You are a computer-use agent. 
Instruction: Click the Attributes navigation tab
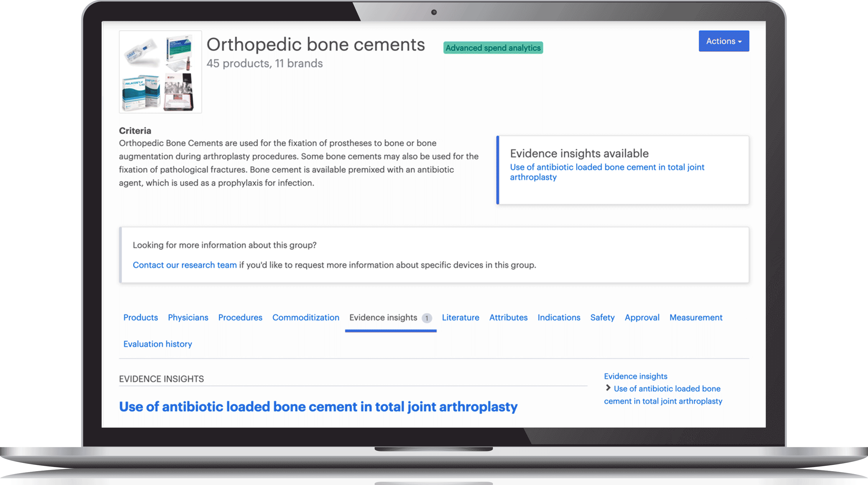coord(508,317)
